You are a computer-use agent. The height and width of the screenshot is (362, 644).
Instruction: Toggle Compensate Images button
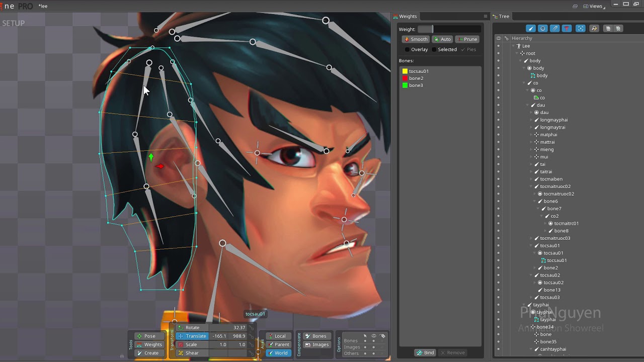tap(316, 344)
